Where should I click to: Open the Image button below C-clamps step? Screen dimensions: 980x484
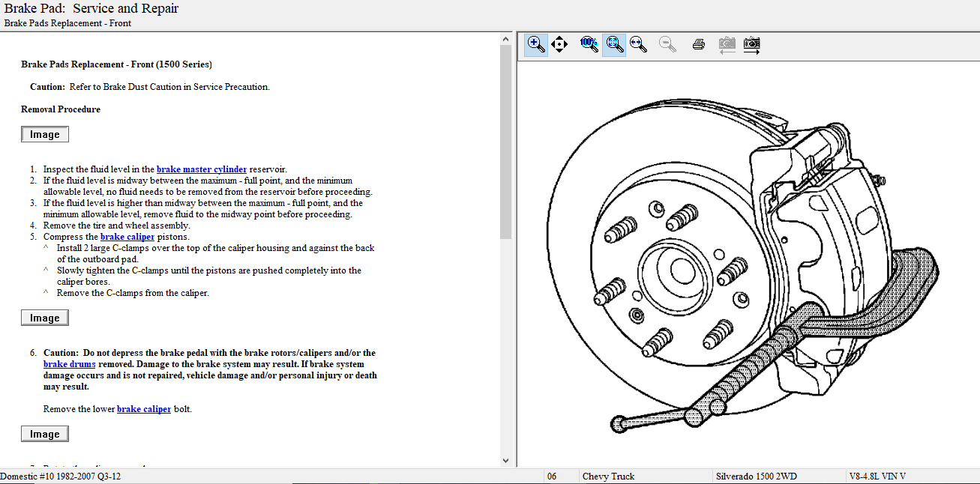[45, 318]
